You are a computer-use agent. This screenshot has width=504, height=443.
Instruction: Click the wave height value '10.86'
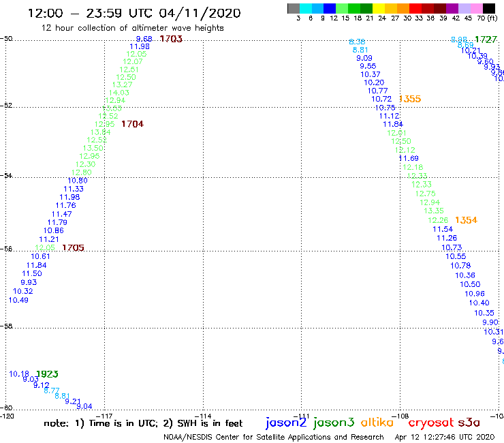coord(54,230)
